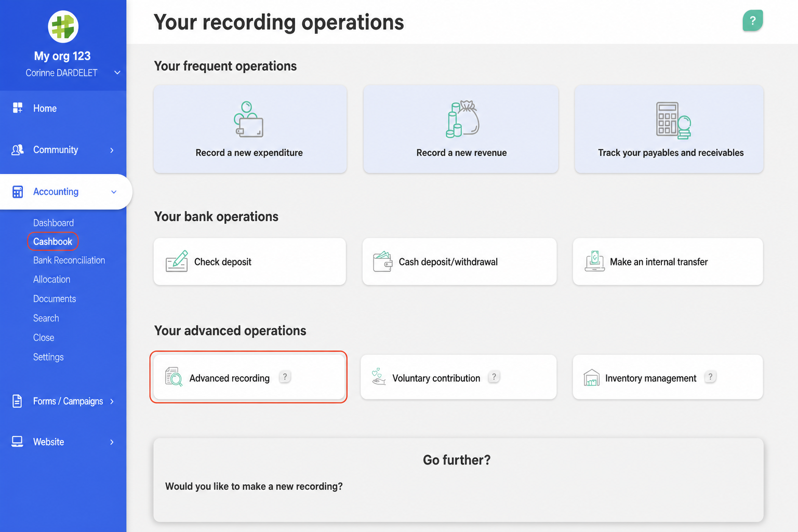Open the accounting Dashboard submenu
798x532 pixels.
click(x=54, y=223)
